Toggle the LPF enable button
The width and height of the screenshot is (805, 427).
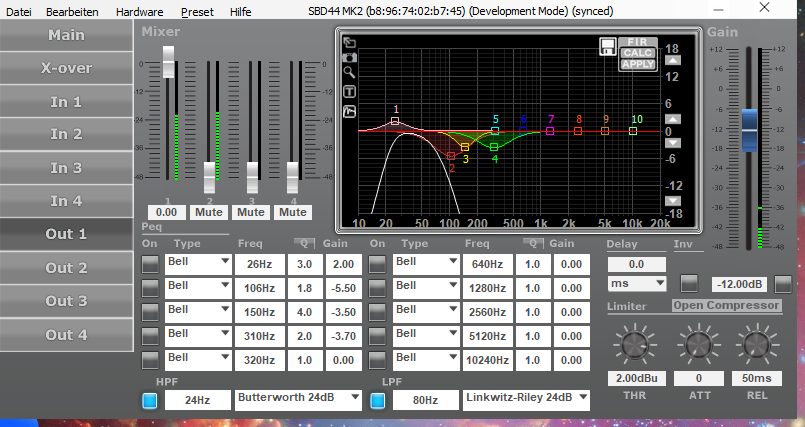coord(377,401)
